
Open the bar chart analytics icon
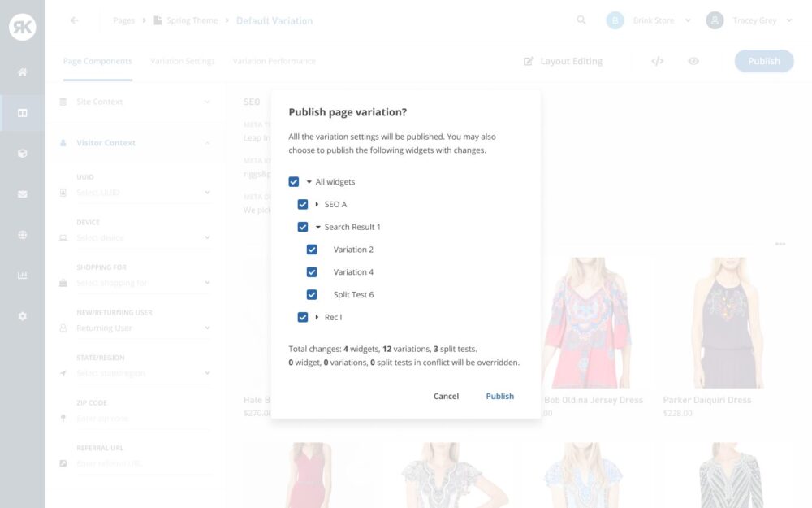[x=22, y=276]
